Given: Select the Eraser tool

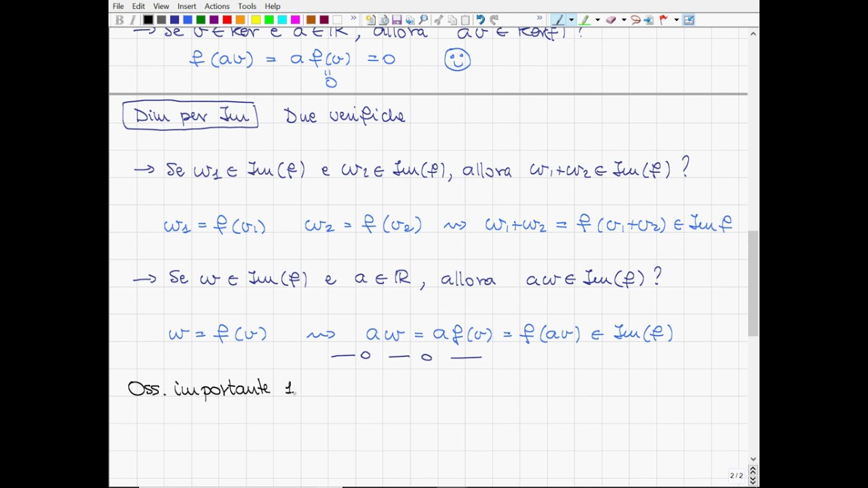Looking at the screenshot, I should (611, 20).
